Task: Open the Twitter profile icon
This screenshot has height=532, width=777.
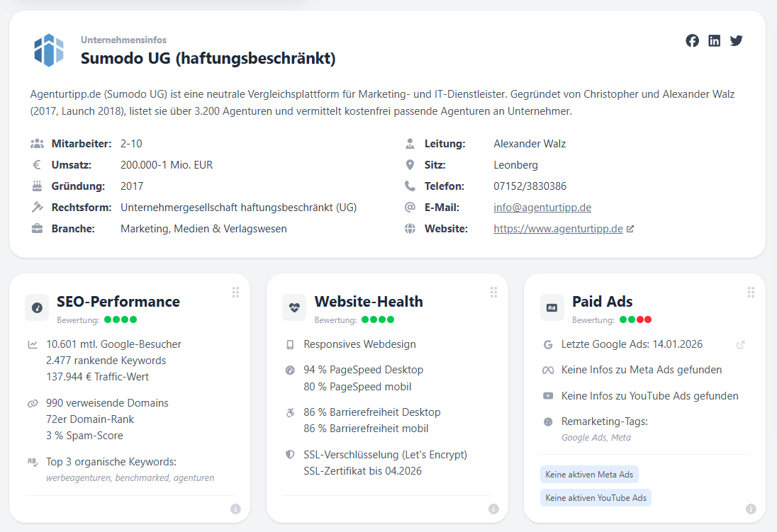Action: pyautogui.click(x=736, y=41)
